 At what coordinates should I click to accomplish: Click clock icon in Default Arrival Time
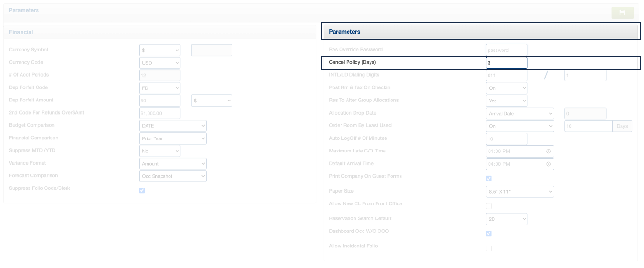coord(548,164)
